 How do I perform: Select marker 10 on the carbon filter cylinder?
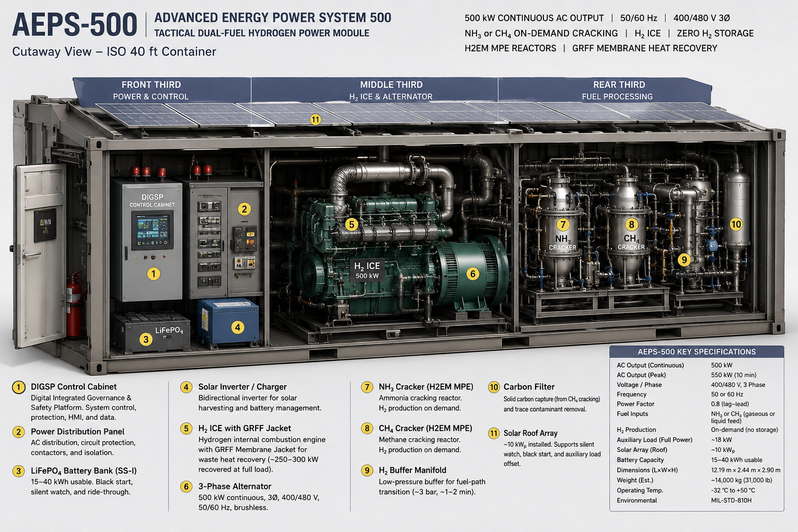pos(736,224)
